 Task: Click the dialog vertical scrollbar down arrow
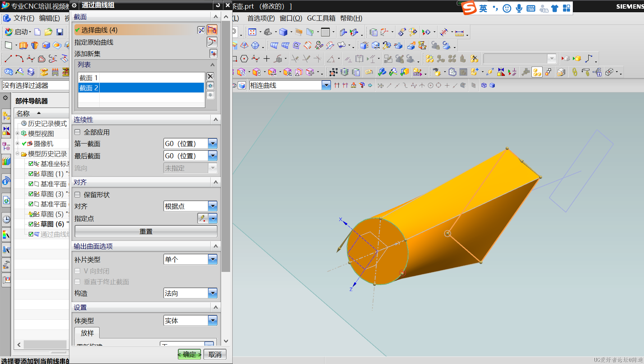pos(226,341)
